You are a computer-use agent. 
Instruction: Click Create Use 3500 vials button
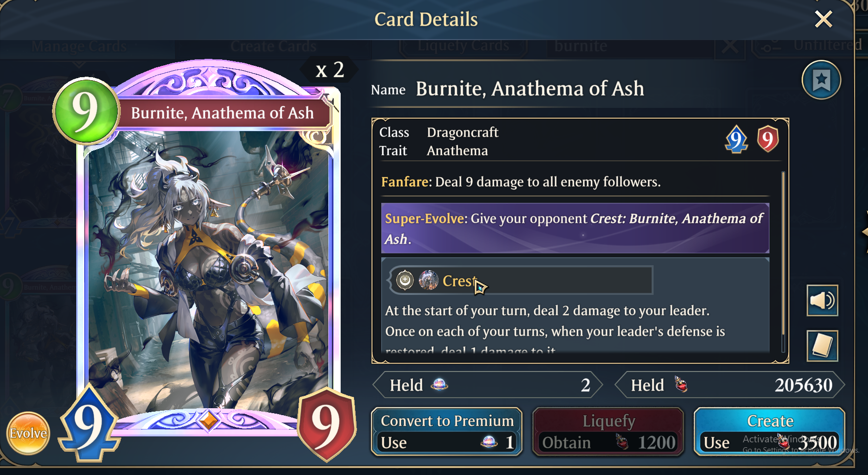769,431
